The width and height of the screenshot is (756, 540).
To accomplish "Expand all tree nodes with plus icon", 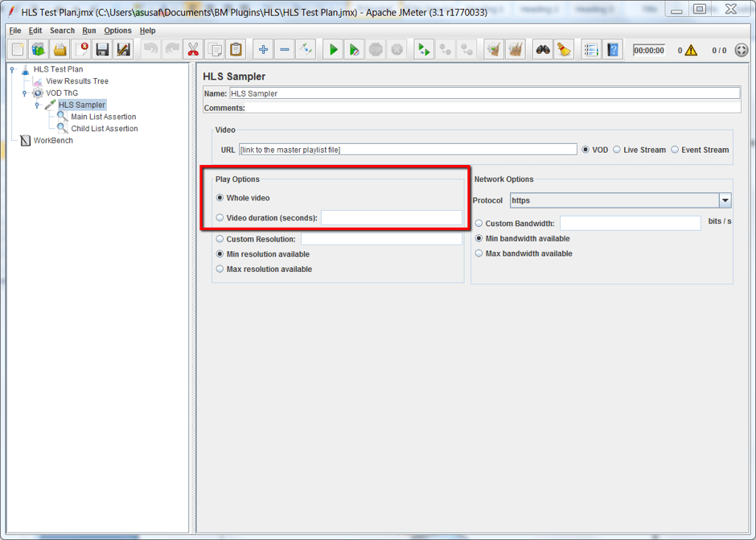I will 263,50.
